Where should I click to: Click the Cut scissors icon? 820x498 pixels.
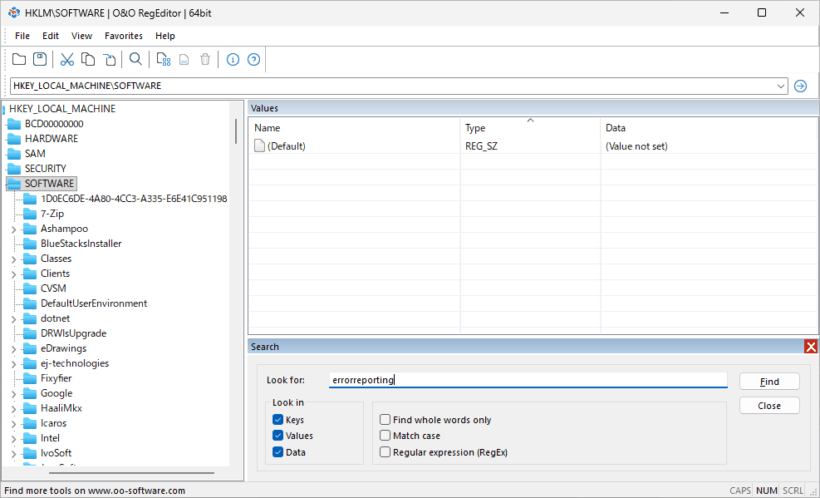pos(67,60)
